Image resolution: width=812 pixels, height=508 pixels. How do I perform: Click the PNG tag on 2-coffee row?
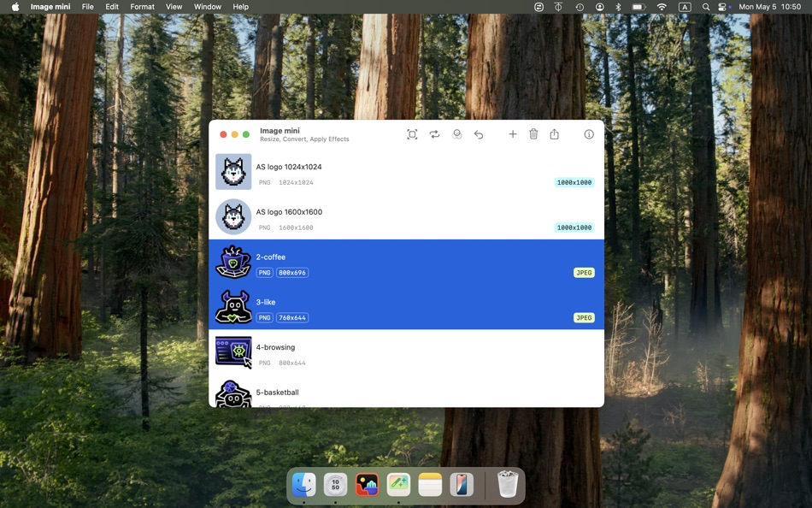click(265, 273)
